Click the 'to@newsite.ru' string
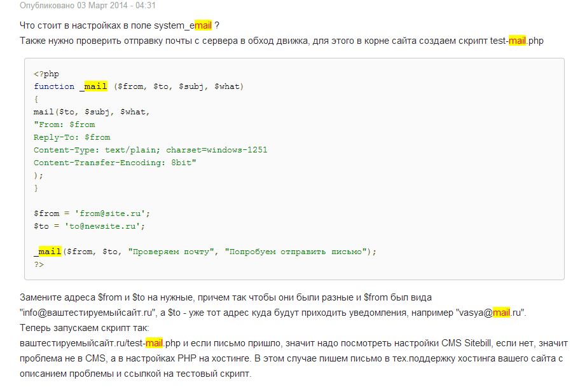The height and width of the screenshot is (392, 573). (x=102, y=226)
